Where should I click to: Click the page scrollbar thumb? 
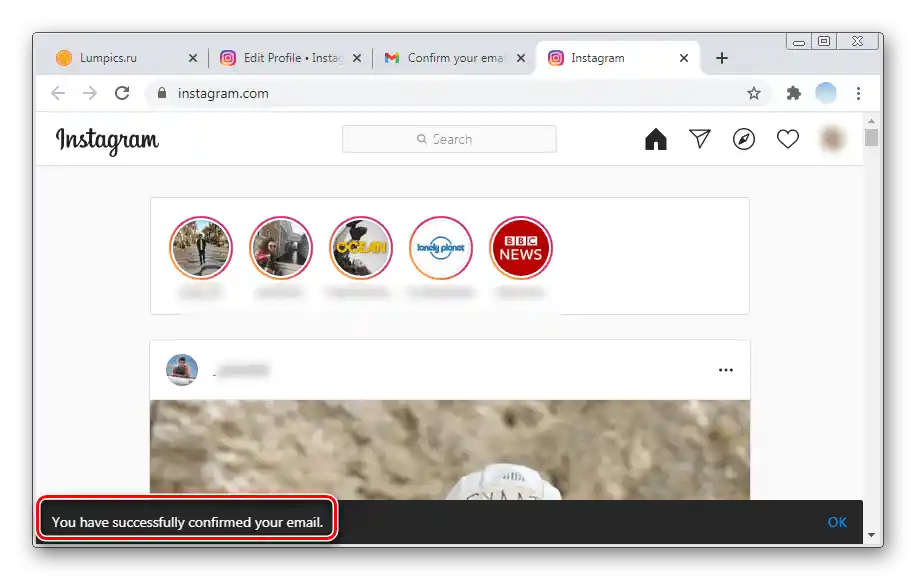pos(872,137)
